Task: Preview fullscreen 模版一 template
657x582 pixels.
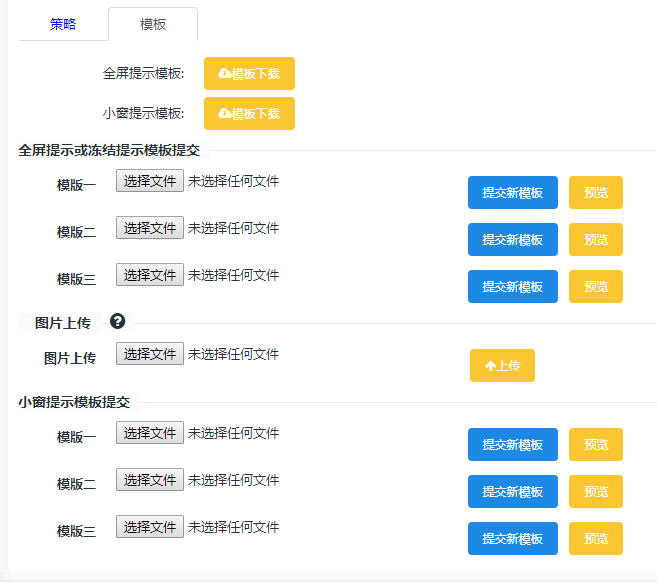Action: [x=596, y=192]
